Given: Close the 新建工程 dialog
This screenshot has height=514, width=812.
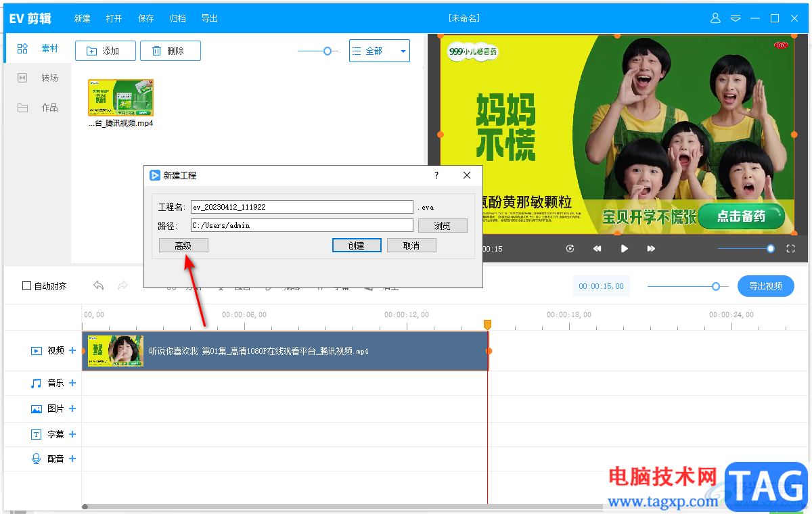Looking at the screenshot, I should (467, 175).
